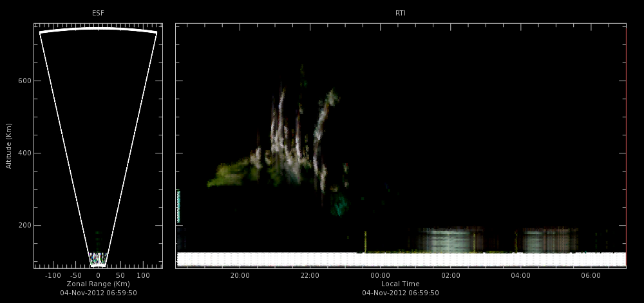
Task: Click the 600 altitude tick label
Action: coord(24,81)
